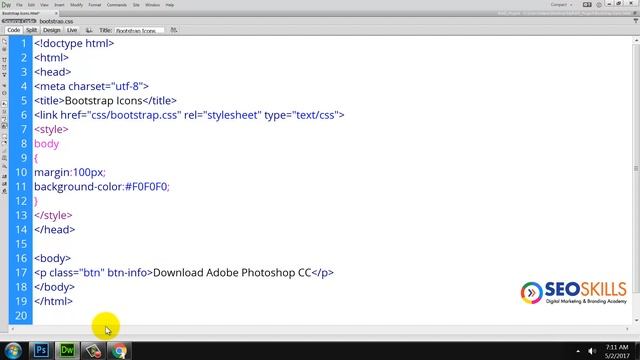Close the Bootstrap Icons.html document tab
Image resolution: width=640 pixels, height=360 pixels.
point(56,13)
